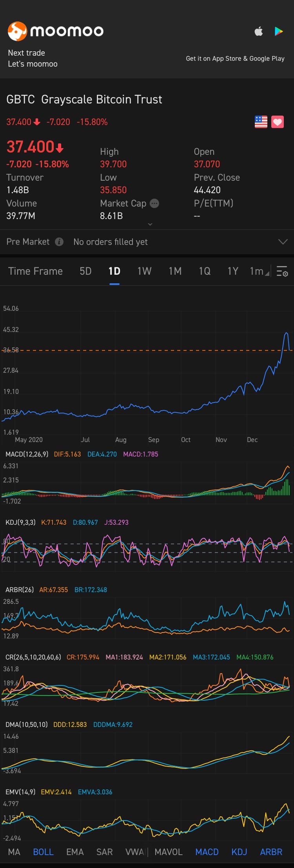Open the Google Play icon
Image resolution: width=294 pixels, height=868 pixels.
279,31
